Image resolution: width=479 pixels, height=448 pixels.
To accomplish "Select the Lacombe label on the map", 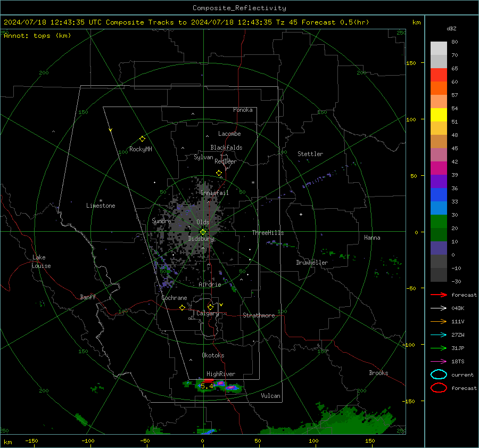I will coord(229,134).
